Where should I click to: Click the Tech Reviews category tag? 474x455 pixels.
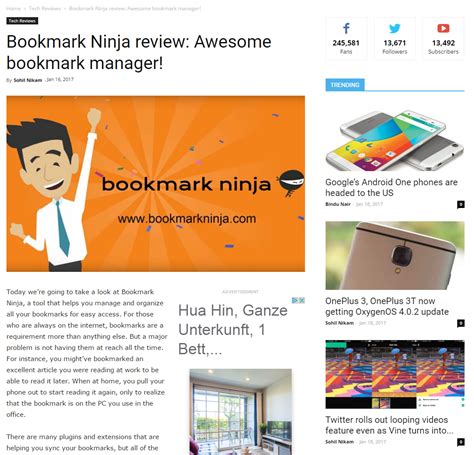click(x=22, y=21)
